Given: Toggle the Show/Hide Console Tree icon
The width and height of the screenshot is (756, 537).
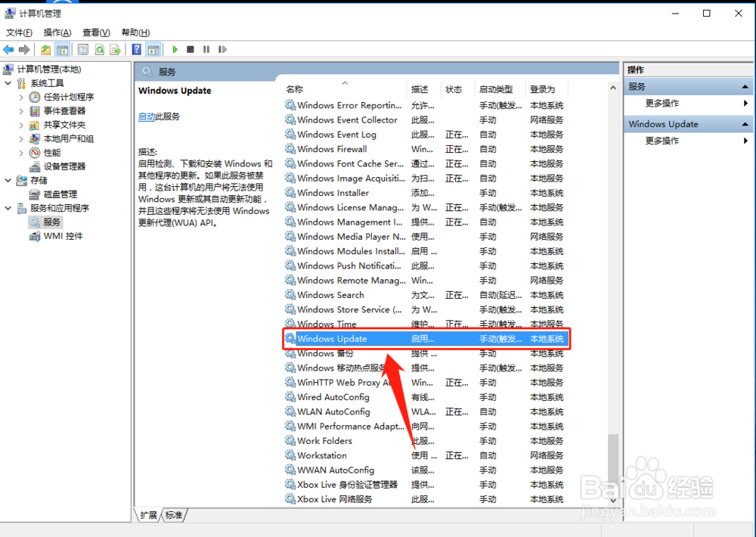Looking at the screenshot, I should point(62,49).
